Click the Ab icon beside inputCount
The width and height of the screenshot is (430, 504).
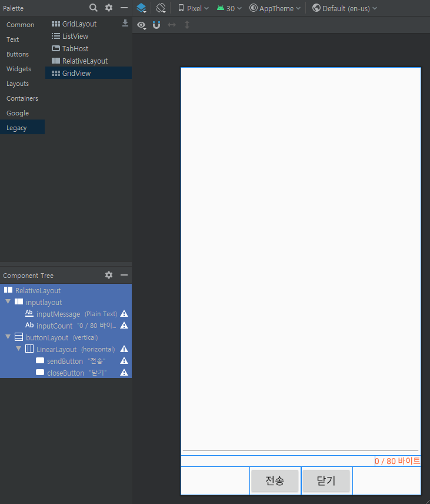(x=29, y=325)
